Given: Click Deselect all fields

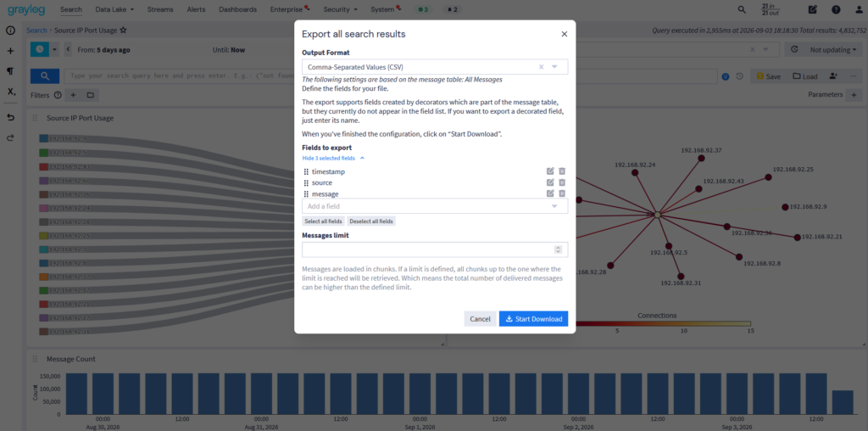Looking at the screenshot, I should 371,221.
